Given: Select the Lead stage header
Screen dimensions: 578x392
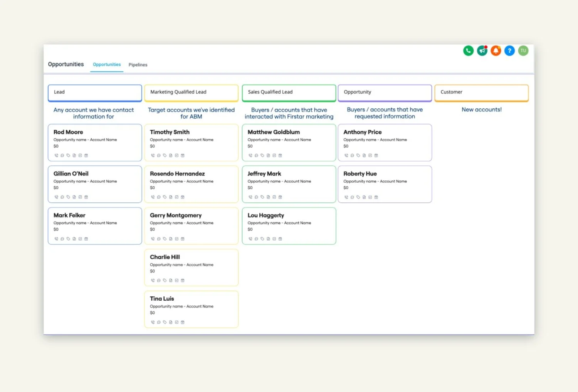Looking at the screenshot, I should 95,93.
